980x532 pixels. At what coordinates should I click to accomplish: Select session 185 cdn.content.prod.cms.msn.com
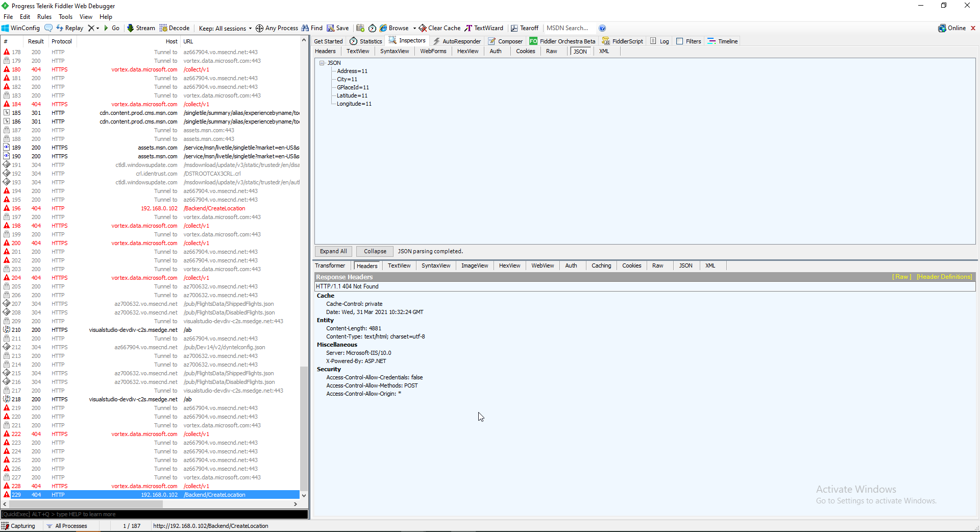coord(151,113)
